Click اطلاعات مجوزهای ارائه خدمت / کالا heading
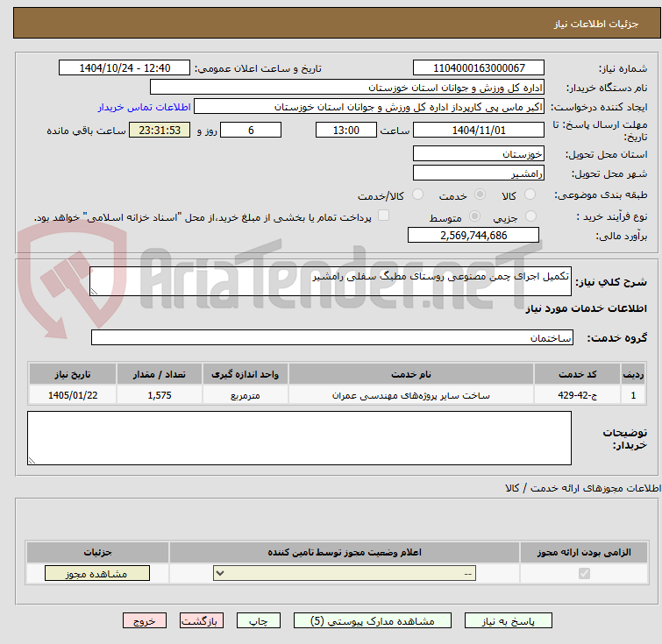The width and height of the screenshot is (662, 644). coord(583,488)
